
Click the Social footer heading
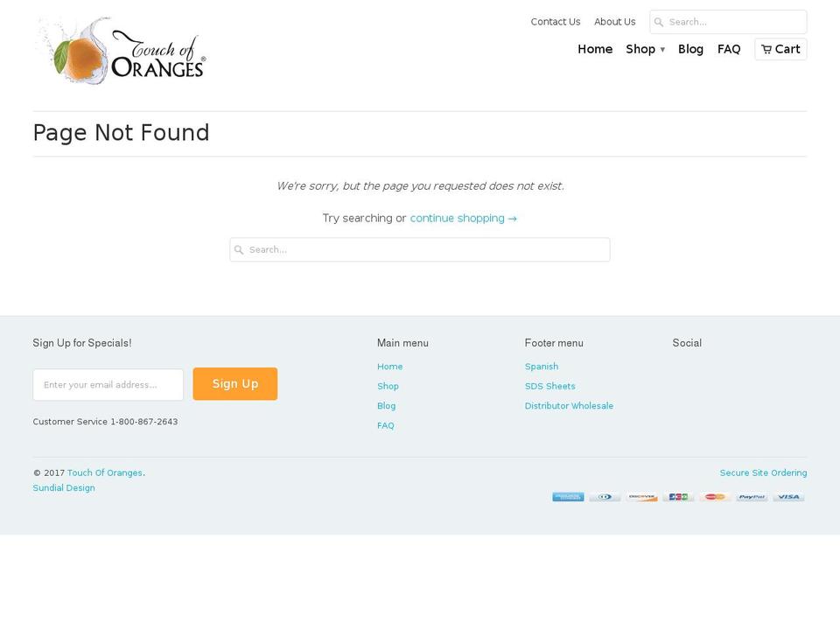pyautogui.click(x=687, y=343)
